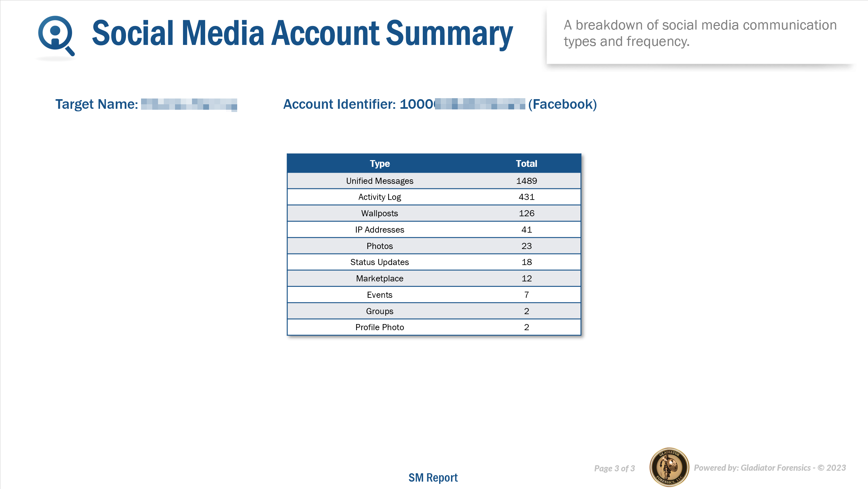Select the Status Updates row
The height and width of the screenshot is (489, 868).
pyautogui.click(x=380, y=262)
